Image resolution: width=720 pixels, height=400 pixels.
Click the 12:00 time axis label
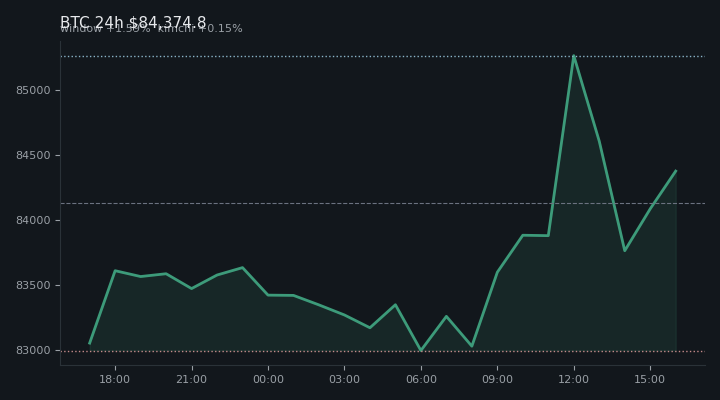tap(574, 379)
